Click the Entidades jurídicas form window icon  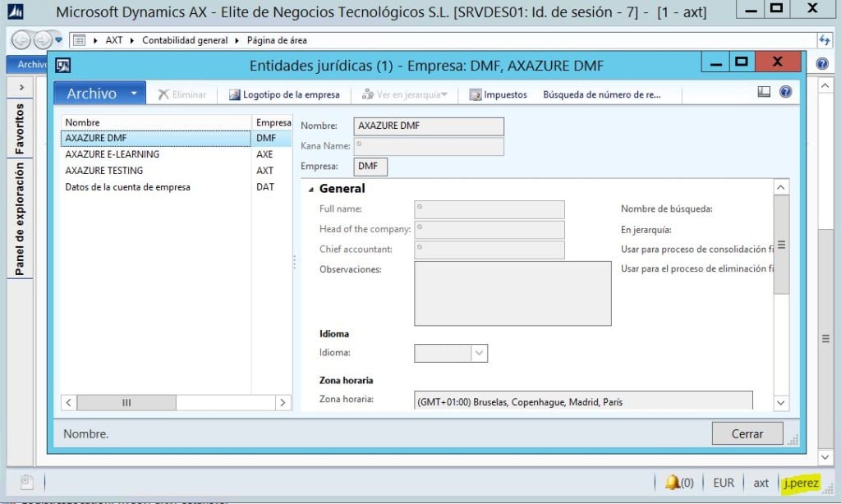[x=63, y=66]
